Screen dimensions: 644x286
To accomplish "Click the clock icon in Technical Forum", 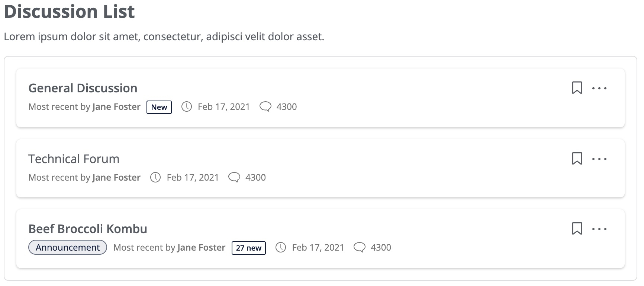I will click(x=155, y=177).
